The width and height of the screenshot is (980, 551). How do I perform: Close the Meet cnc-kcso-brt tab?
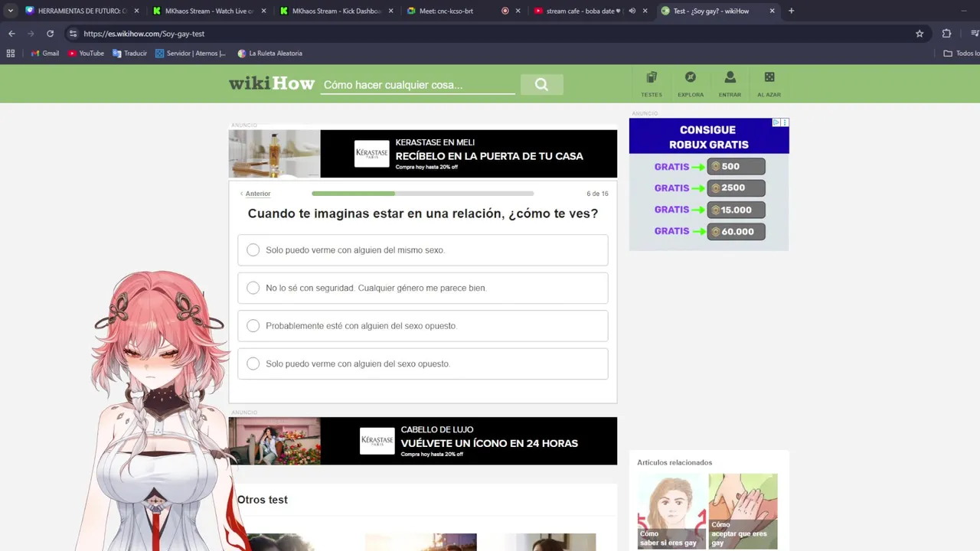click(518, 11)
